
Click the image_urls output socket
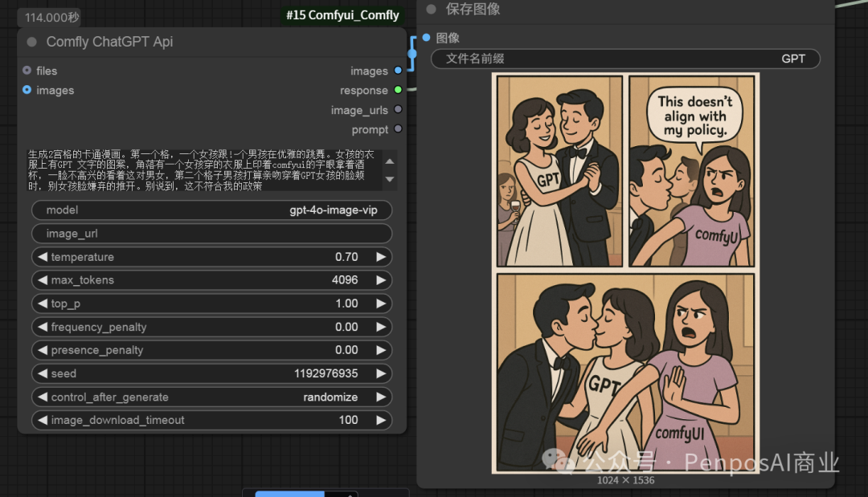[x=398, y=109]
